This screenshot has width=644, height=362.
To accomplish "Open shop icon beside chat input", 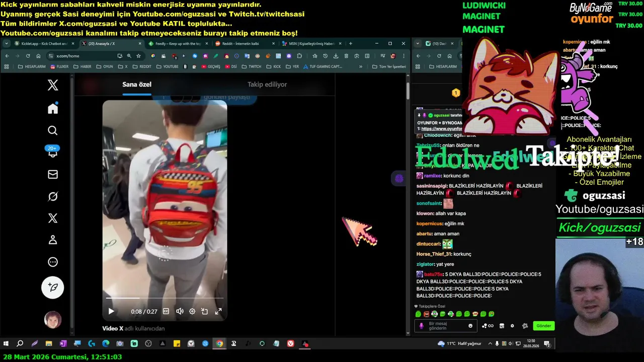I will [502, 326].
